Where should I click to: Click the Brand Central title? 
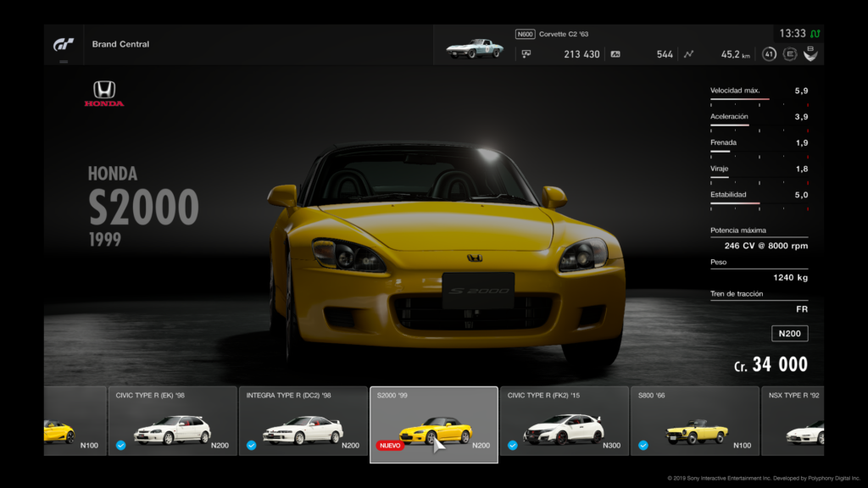(x=120, y=44)
